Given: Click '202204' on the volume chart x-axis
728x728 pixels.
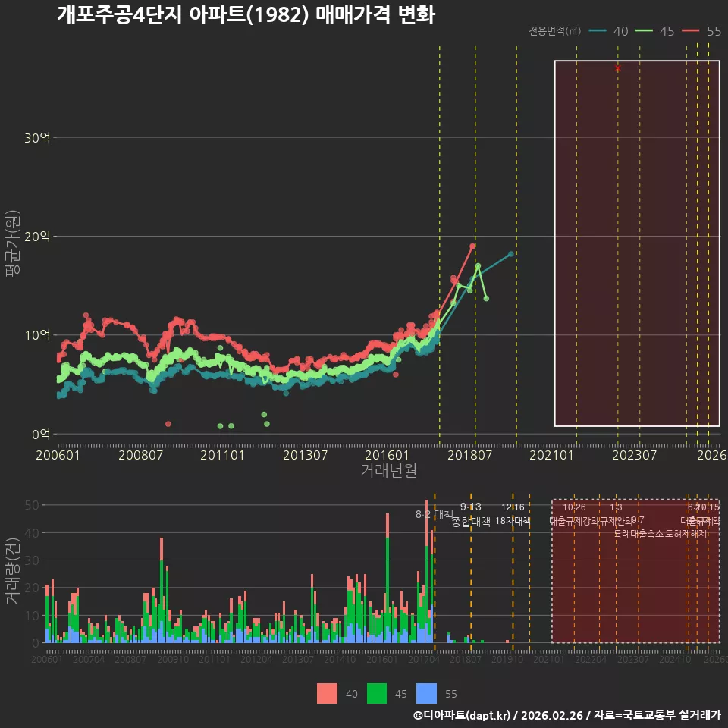Looking at the screenshot, I should point(591,659).
